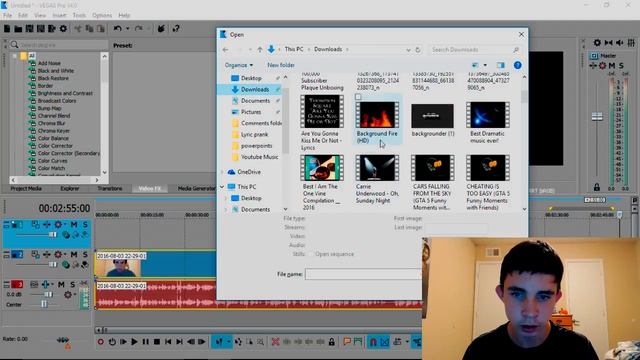640x360 pixels.
Task: Click the Enable Snapping magnet icon
Action: tap(373, 342)
